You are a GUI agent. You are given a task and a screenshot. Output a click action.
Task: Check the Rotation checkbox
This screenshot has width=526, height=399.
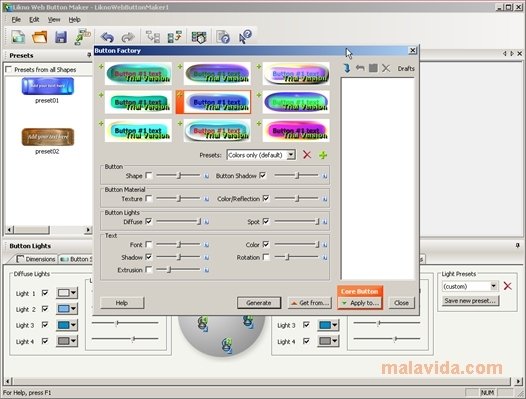pos(266,257)
